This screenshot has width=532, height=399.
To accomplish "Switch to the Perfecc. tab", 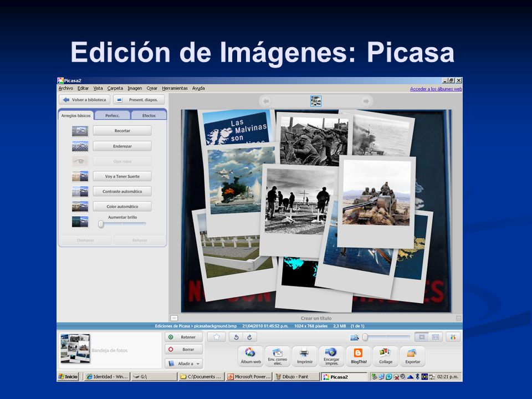I will pyautogui.click(x=112, y=115).
